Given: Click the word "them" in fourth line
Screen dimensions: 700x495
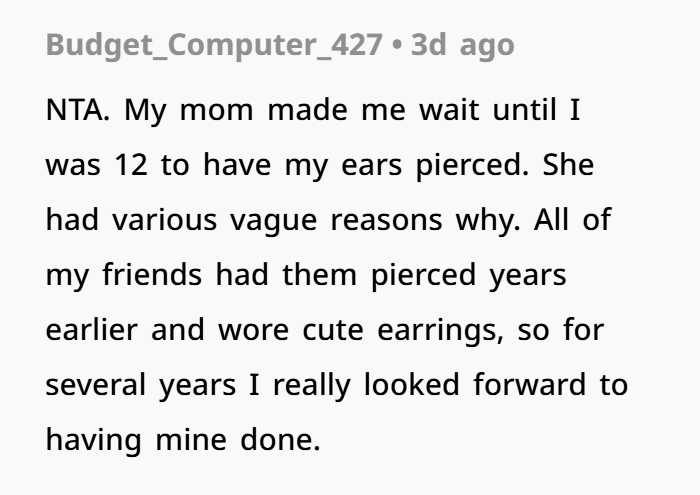Looking at the screenshot, I should pyautogui.click(x=319, y=275).
